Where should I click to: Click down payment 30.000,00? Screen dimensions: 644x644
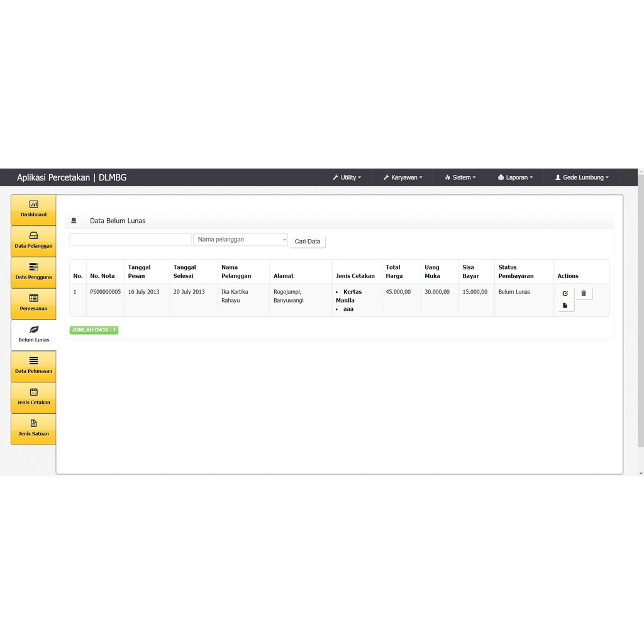click(x=437, y=292)
